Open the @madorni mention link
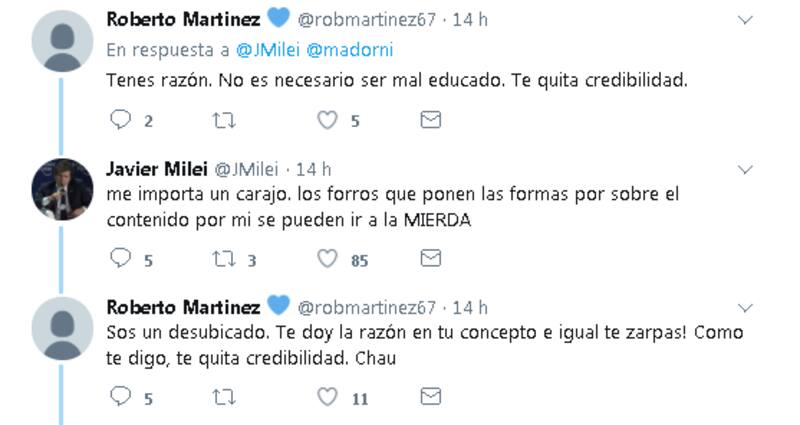800x425 pixels. [337, 49]
